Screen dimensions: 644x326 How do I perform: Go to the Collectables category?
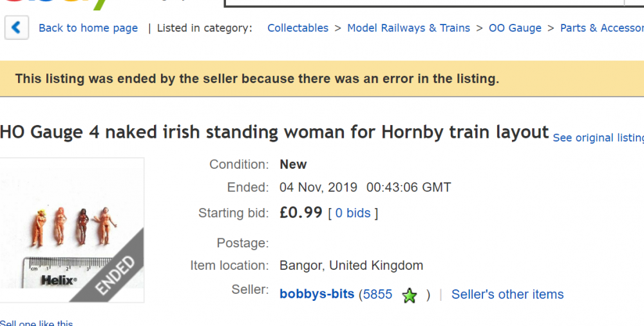[298, 28]
